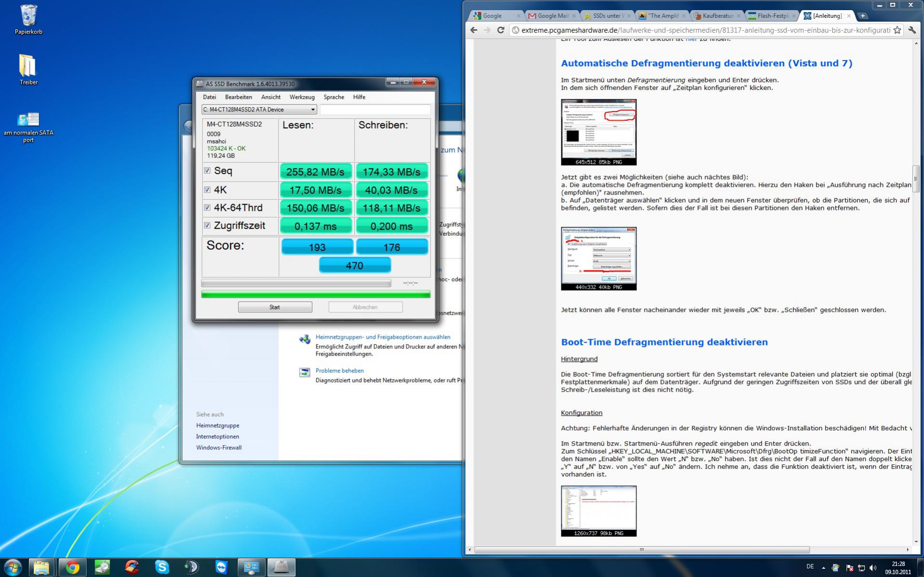Image resolution: width=924 pixels, height=577 pixels.
Task: Click the browser's horizontal scrollbar
Action: tap(642, 550)
